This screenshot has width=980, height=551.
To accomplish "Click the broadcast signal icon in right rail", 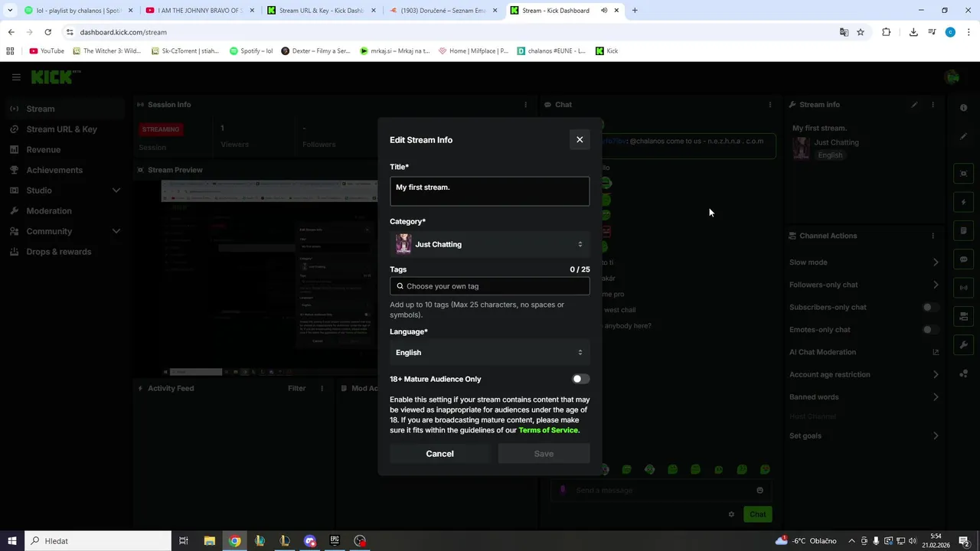I will pos(964,288).
